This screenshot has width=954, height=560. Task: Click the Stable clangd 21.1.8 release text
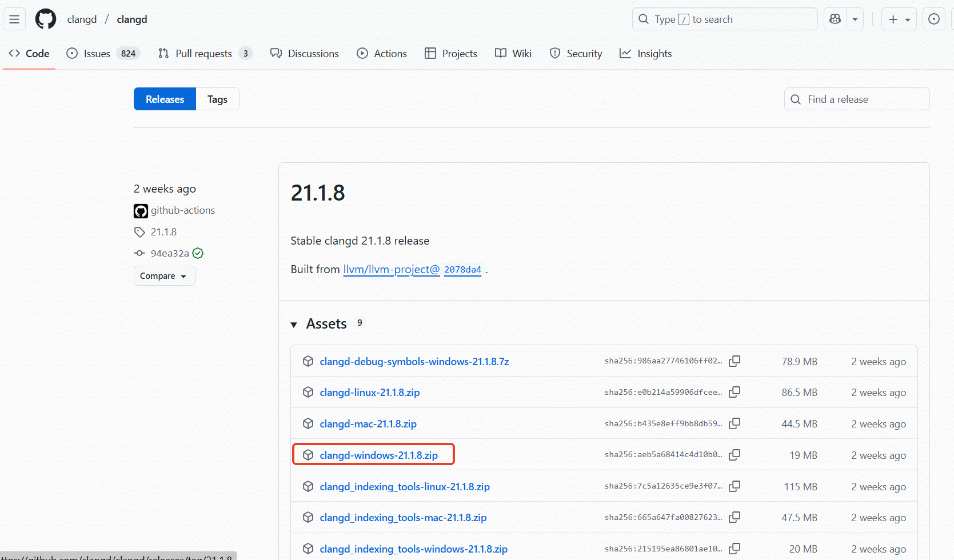[360, 241]
